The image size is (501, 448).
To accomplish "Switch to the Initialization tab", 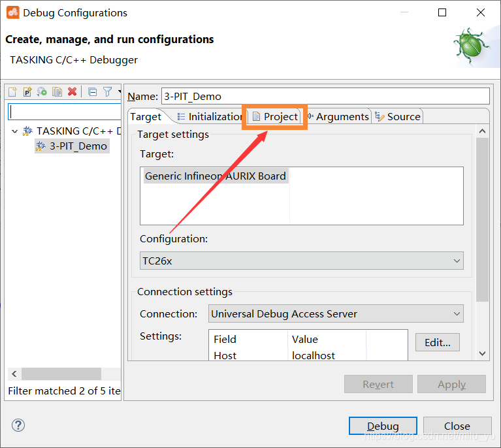I will [x=210, y=117].
